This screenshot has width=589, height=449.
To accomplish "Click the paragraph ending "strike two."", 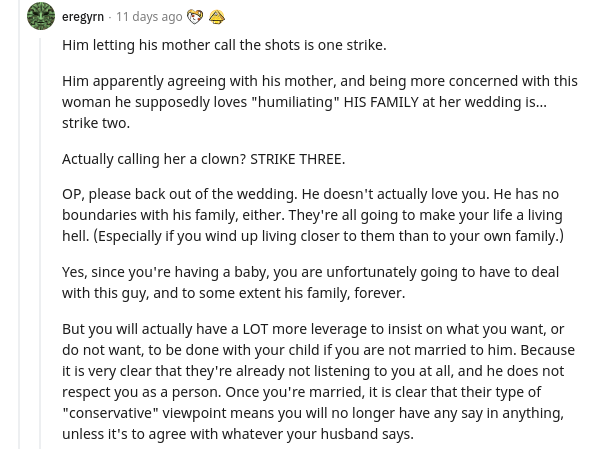I will [320, 102].
